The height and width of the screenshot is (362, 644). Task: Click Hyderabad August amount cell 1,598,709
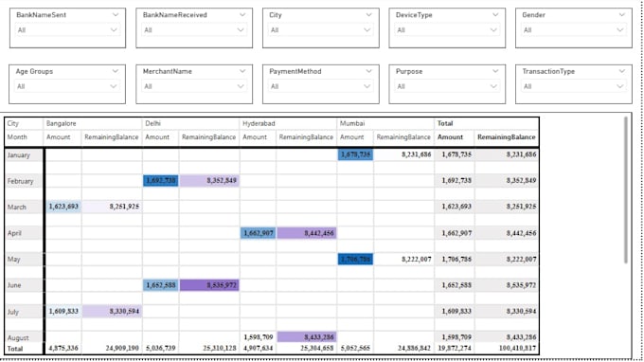click(x=258, y=337)
